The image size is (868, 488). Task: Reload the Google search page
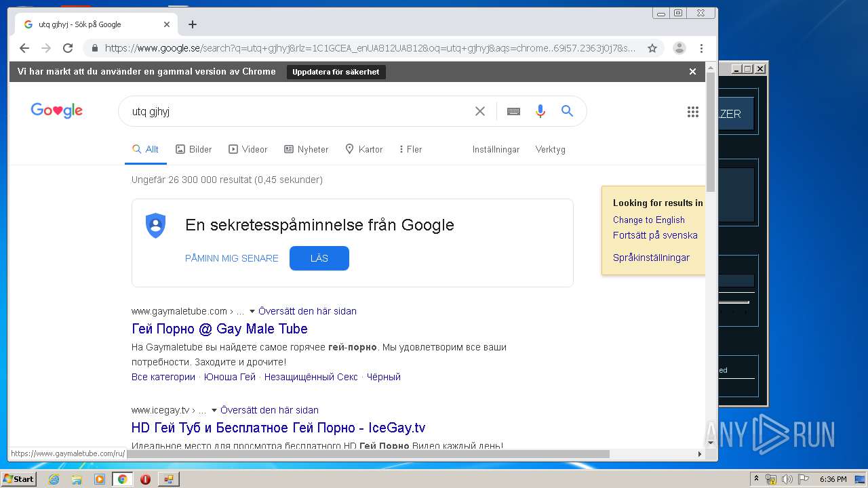(68, 48)
